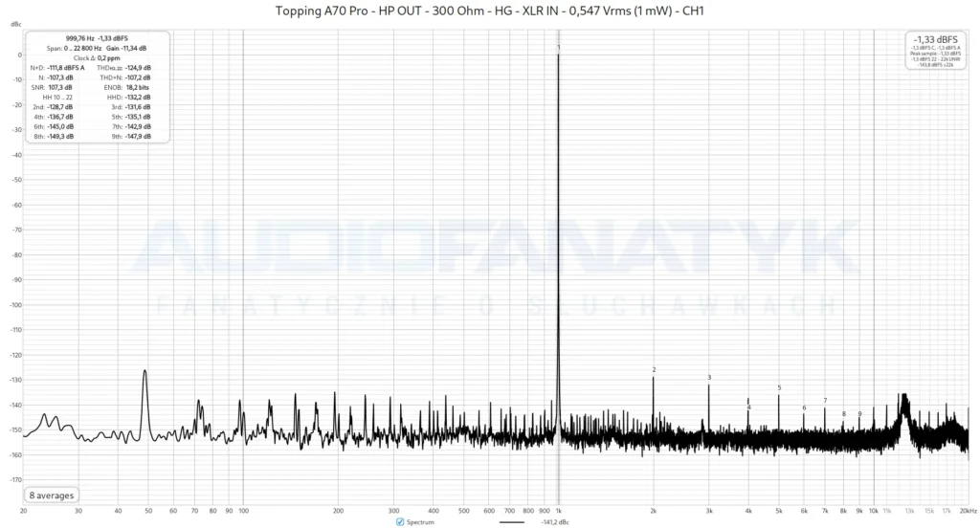Select the 4th harmonic -136,7 dB value
Screen dimensions: 980x528
pos(60,117)
